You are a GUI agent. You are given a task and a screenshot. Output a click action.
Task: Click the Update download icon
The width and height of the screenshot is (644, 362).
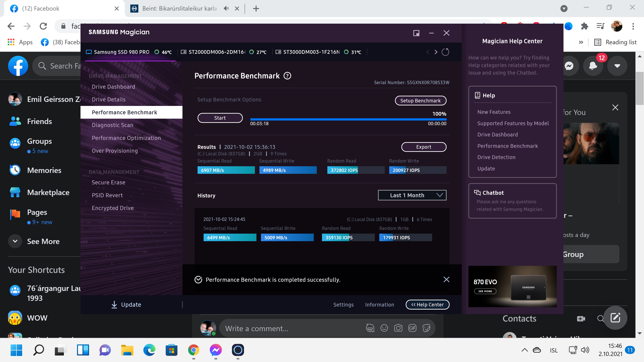point(114,304)
